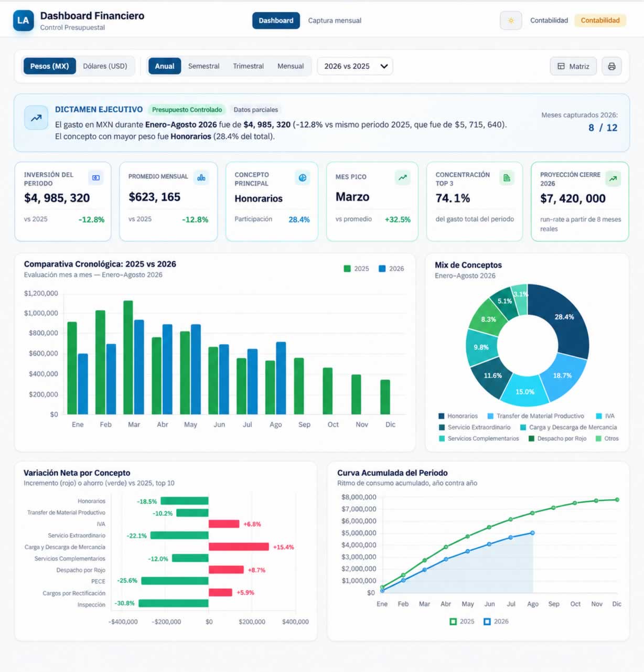
Task: Click the plain Contabilidad label
Action: [549, 20]
